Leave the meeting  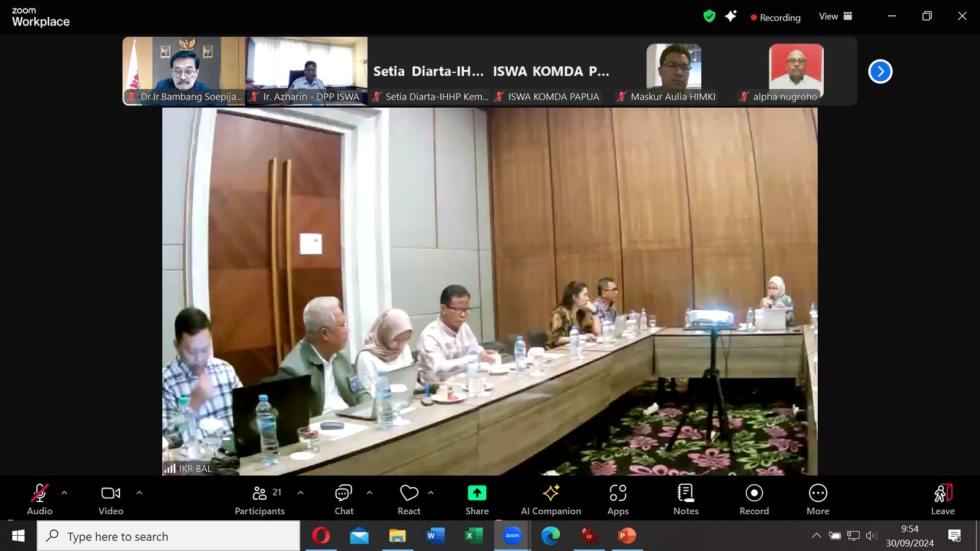pyautogui.click(x=943, y=500)
